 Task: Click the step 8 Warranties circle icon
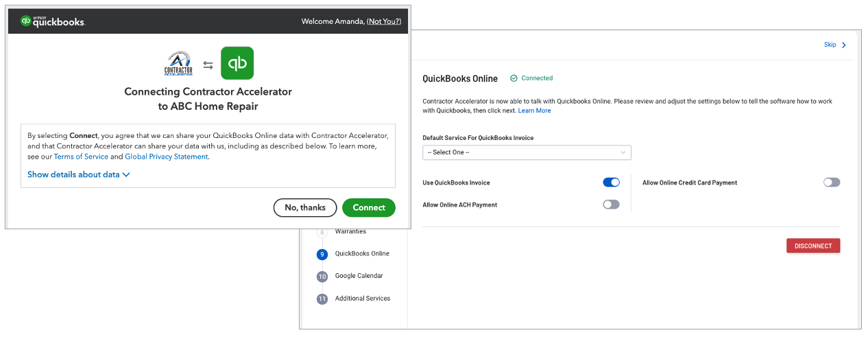(x=322, y=232)
